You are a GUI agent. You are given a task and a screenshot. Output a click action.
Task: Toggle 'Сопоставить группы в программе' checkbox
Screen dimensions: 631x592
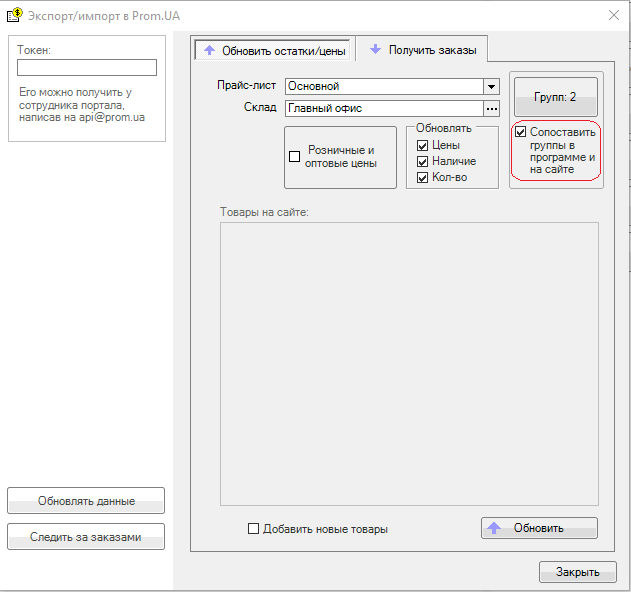(x=520, y=132)
